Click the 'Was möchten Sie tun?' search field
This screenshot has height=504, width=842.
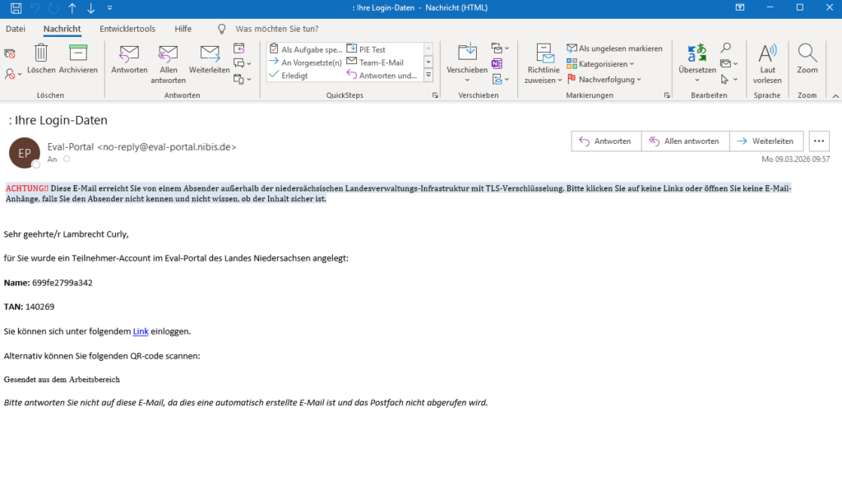point(275,29)
